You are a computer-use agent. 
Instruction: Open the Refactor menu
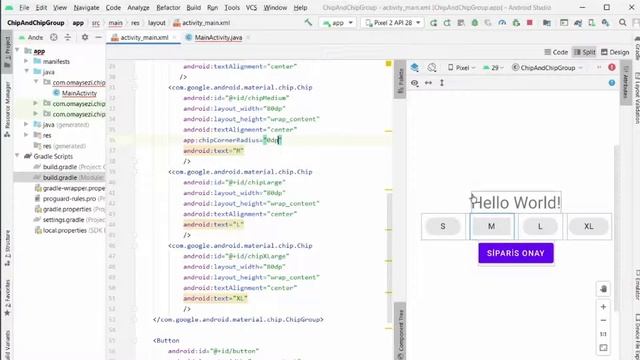(x=168, y=7)
